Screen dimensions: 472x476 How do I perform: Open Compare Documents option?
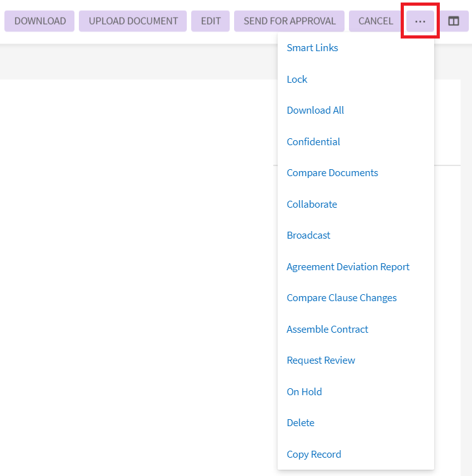click(x=333, y=173)
